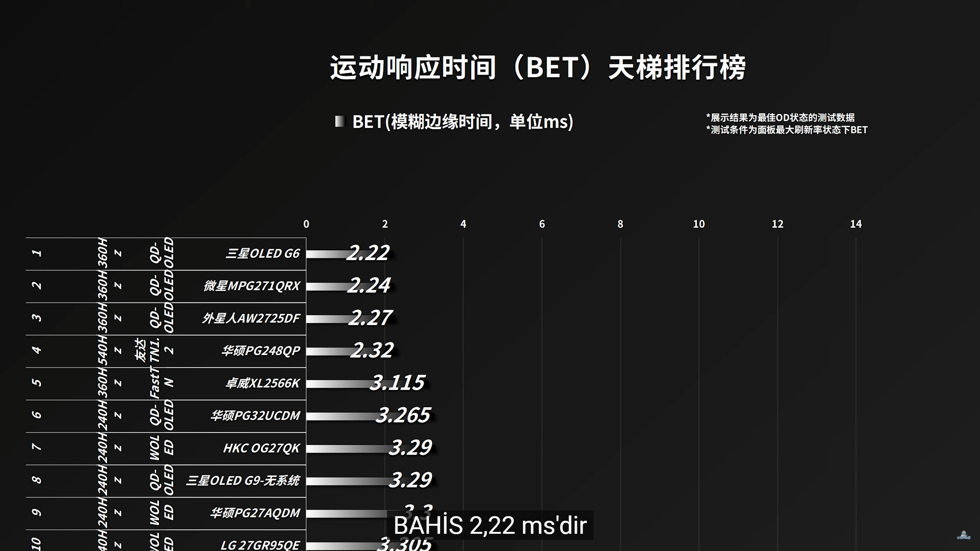Click the 友达 TN1.2 panel cell

click(x=154, y=350)
